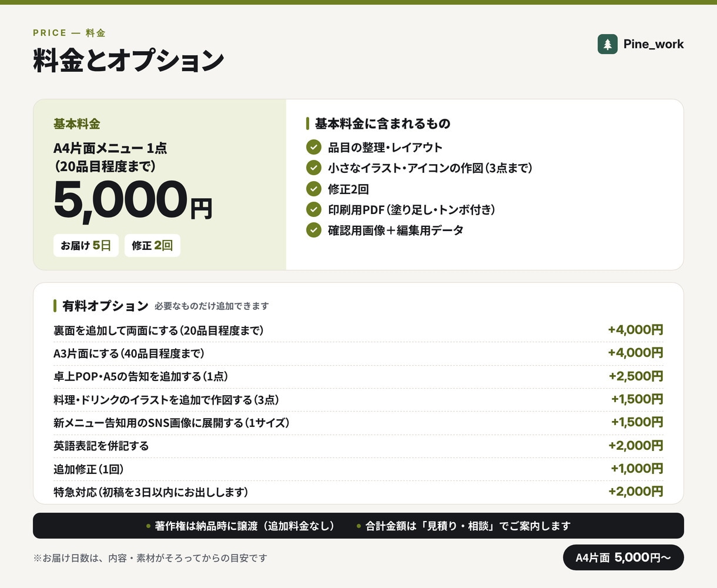Viewport: 717px width, 588px height.
Task: Select the 卓上POP・A5の告知を追加する option
Action: [358, 376]
